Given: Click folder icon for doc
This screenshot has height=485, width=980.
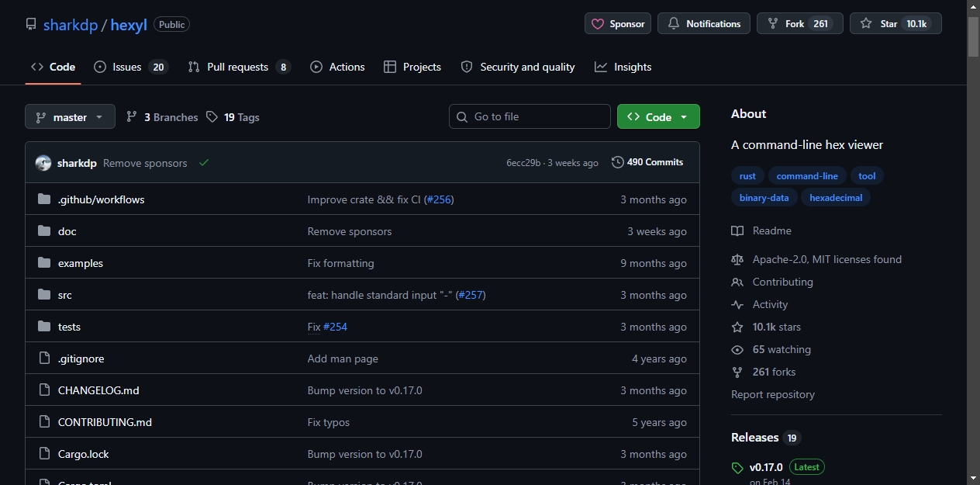Looking at the screenshot, I should [44, 231].
